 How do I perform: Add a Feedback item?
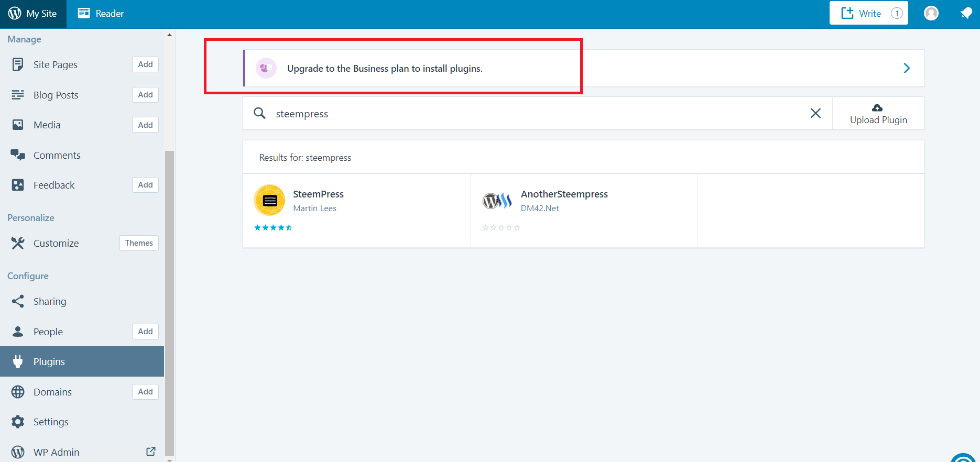[x=145, y=185]
